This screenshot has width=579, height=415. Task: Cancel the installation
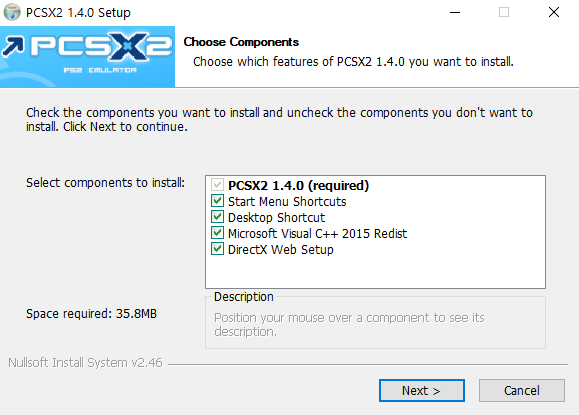(522, 390)
